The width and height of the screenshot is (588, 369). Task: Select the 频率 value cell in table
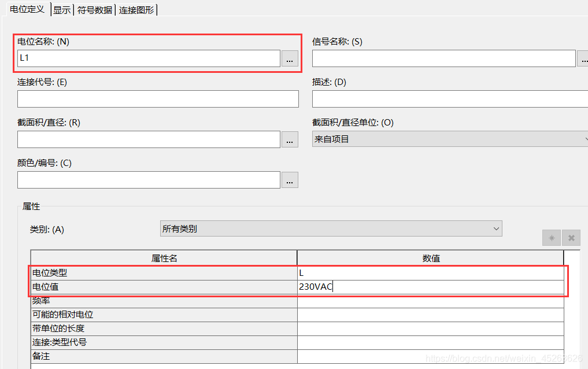[x=430, y=301]
